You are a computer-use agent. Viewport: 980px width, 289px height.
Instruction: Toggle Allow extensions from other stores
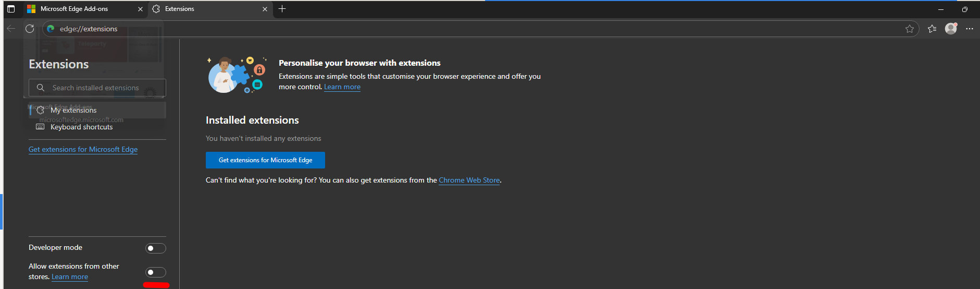pos(155,272)
